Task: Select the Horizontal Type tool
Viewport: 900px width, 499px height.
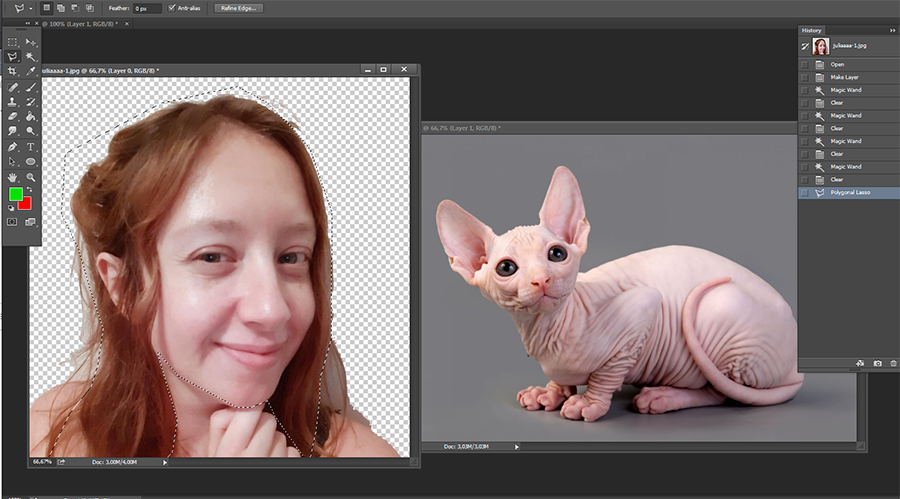Action: [31, 146]
